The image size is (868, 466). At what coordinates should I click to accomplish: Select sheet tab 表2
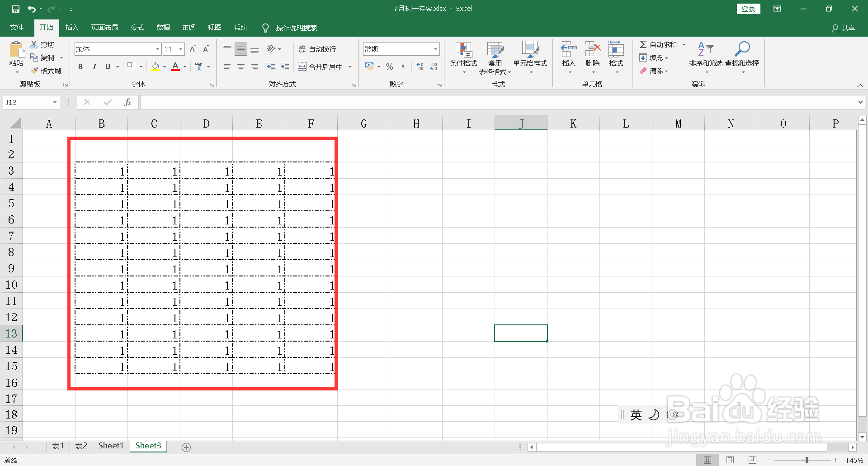81,446
